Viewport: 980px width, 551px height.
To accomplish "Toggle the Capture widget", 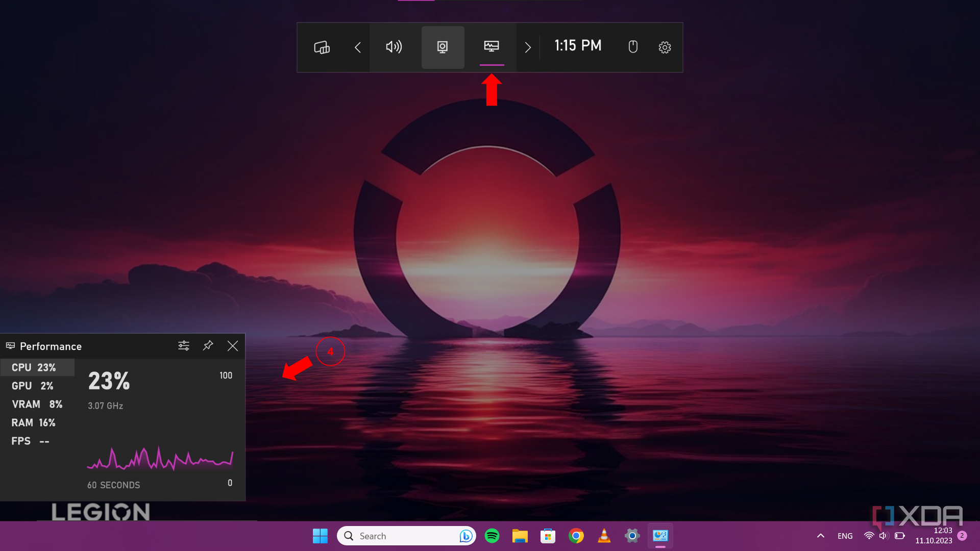I will coord(443,47).
